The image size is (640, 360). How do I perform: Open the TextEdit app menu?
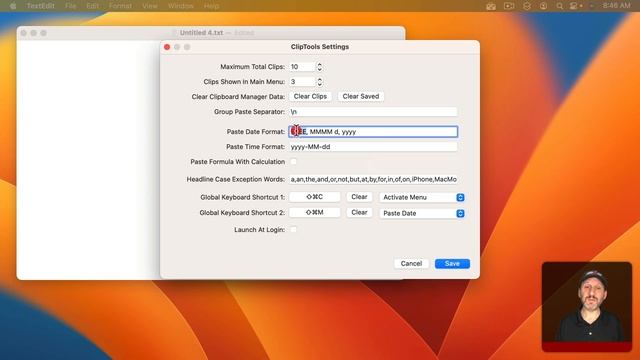coord(40,6)
